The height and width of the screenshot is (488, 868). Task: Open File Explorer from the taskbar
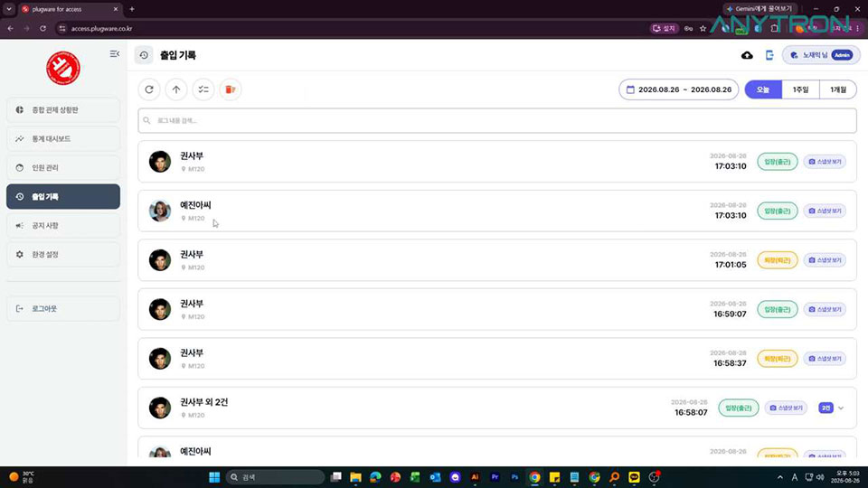tap(355, 477)
